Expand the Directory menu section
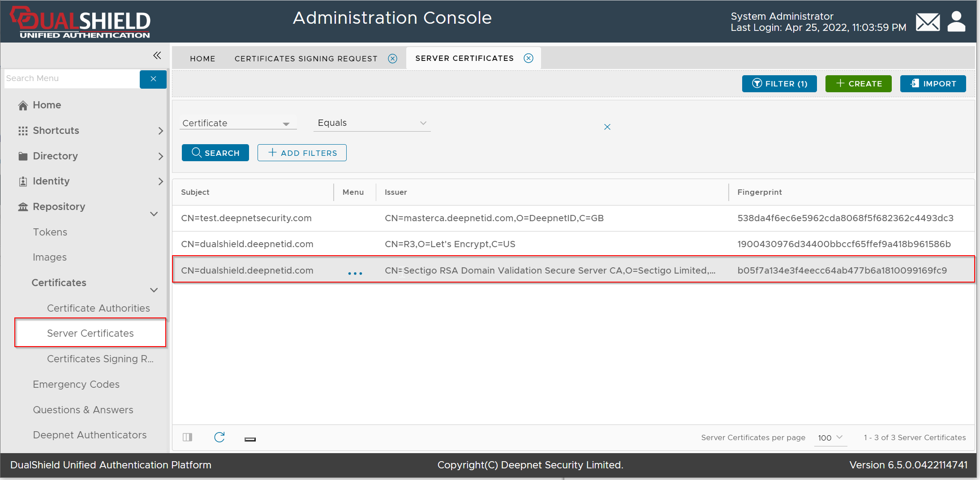Image resolution: width=980 pixels, height=480 pixels. point(160,156)
